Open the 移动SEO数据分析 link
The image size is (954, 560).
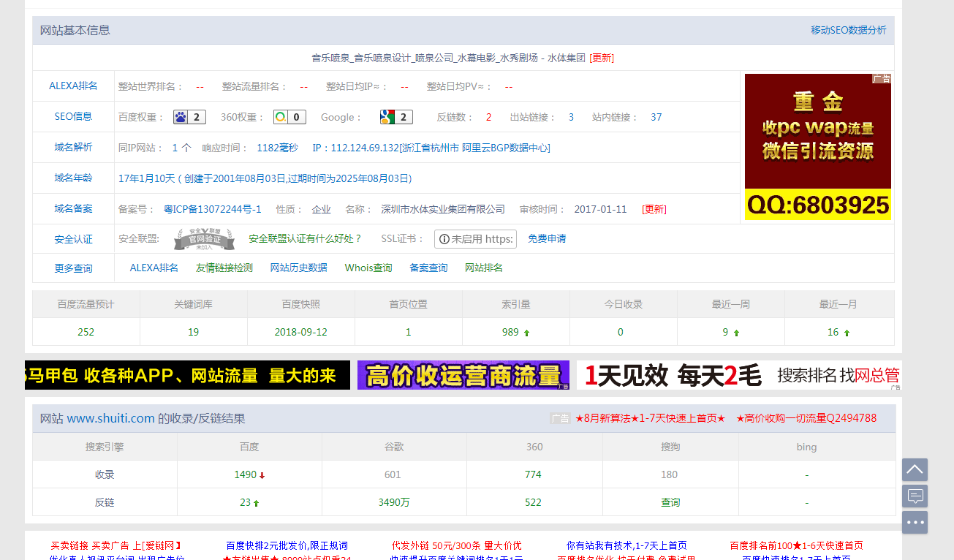(x=848, y=30)
